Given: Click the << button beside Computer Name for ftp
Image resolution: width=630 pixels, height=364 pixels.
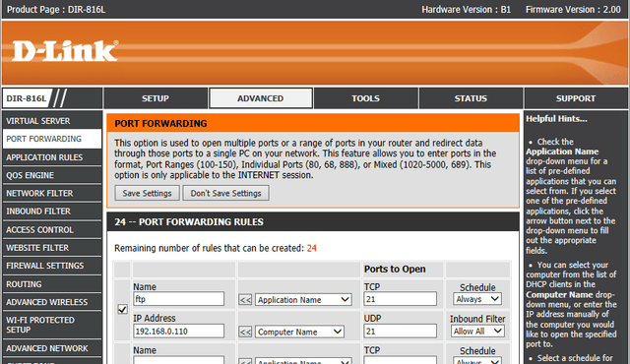Looking at the screenshot, I should 245,332.
